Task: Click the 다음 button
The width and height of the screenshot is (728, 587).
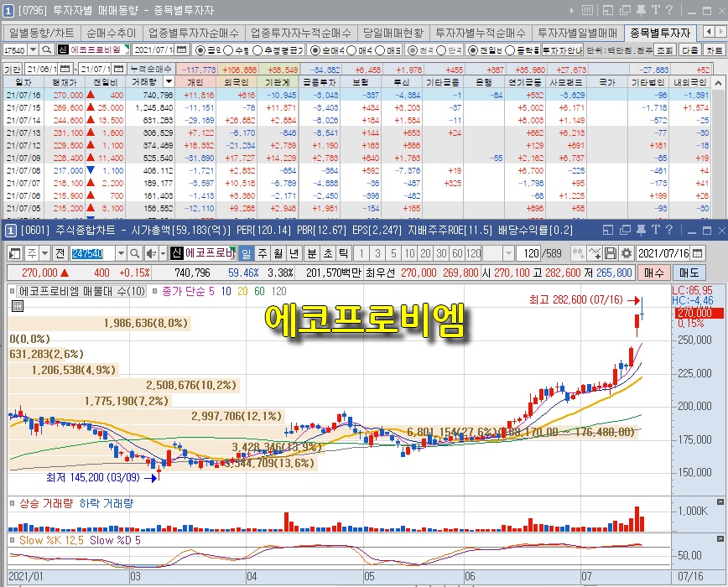Action: pos(689,50)
